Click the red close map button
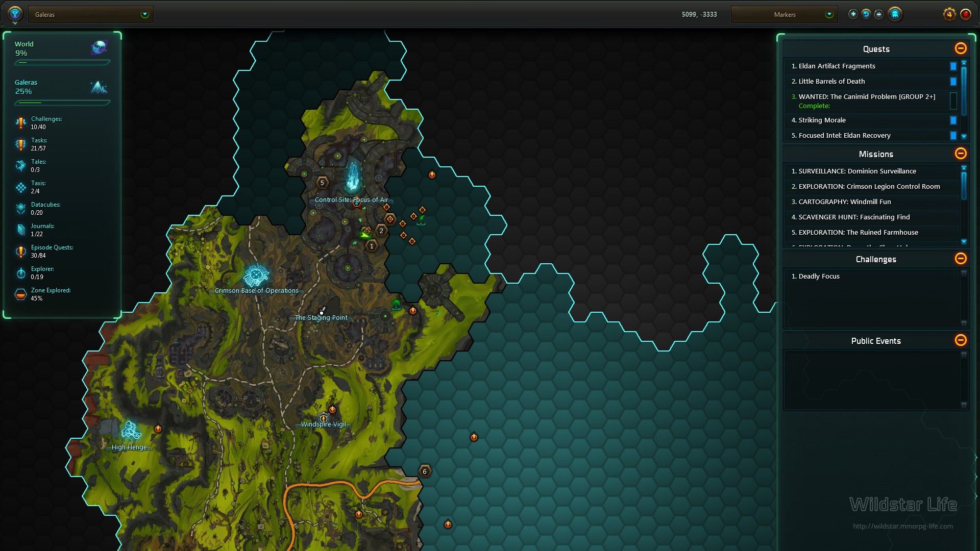This screenshot has height=551, width=980. (x=965, y=14)
